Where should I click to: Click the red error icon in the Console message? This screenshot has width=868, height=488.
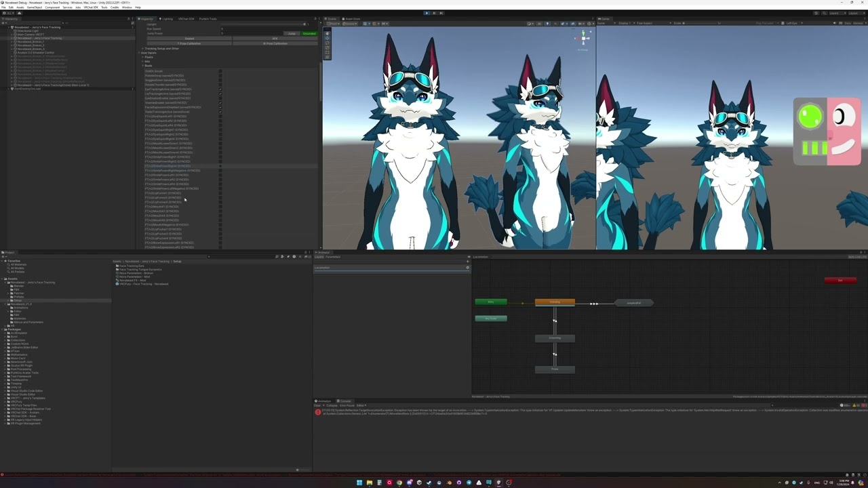pyautogui.click(x=317, y=412)
